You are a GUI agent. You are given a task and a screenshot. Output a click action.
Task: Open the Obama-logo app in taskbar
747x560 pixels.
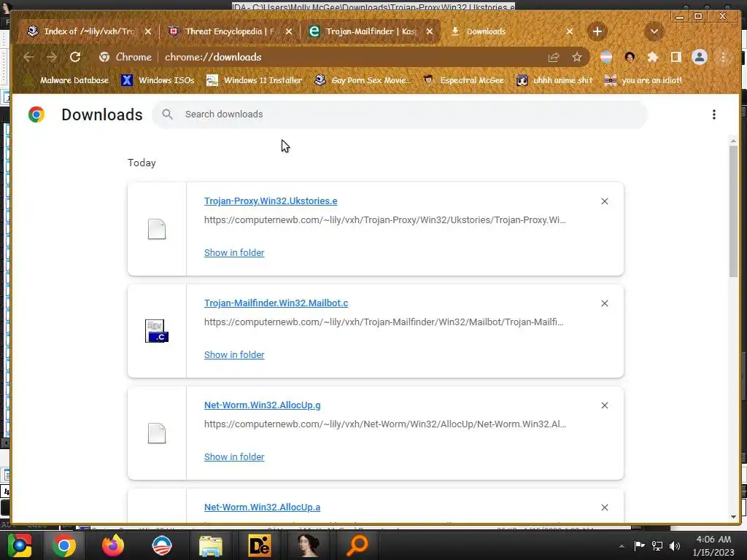162,545
